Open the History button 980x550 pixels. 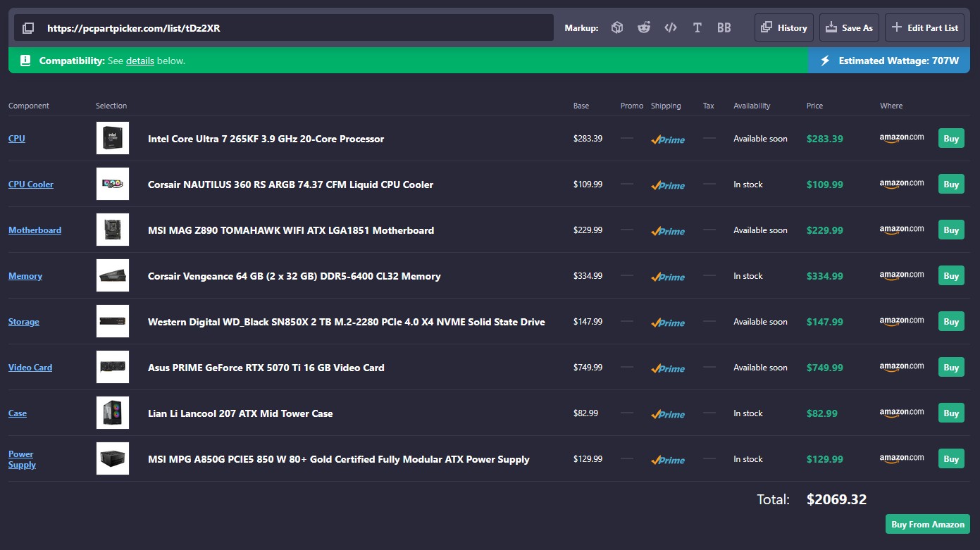[784, 28]
